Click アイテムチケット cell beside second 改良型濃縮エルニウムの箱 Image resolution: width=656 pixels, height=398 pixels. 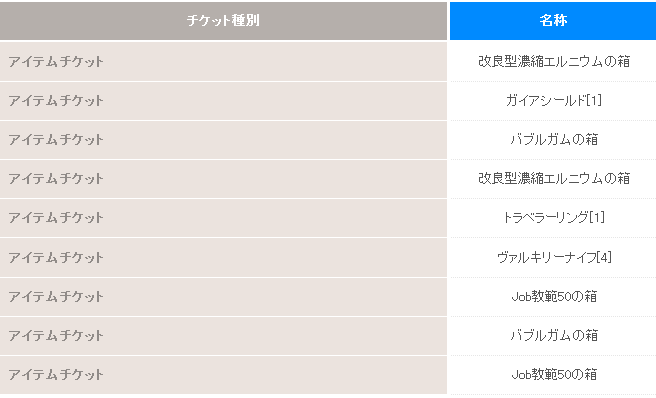223,179
